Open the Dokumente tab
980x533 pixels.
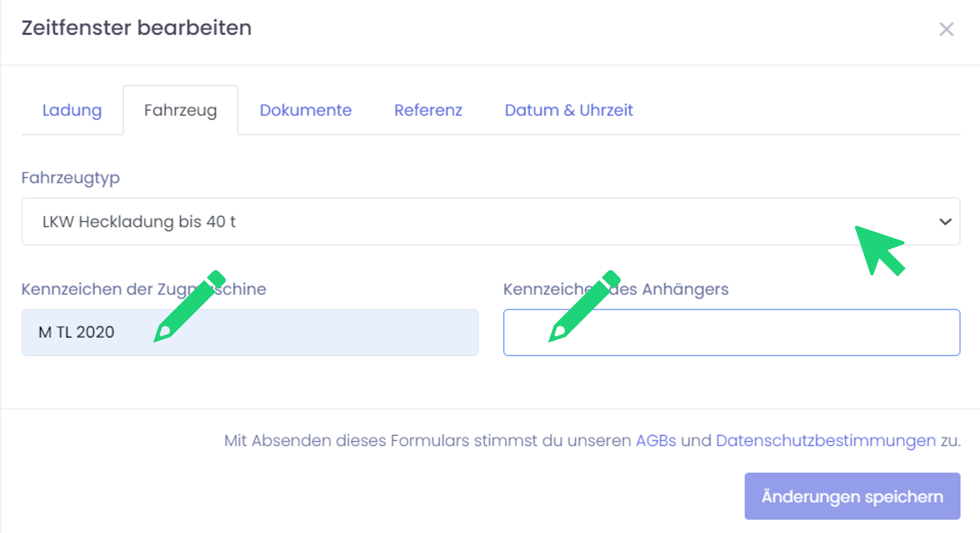click(x=306, y=110)
